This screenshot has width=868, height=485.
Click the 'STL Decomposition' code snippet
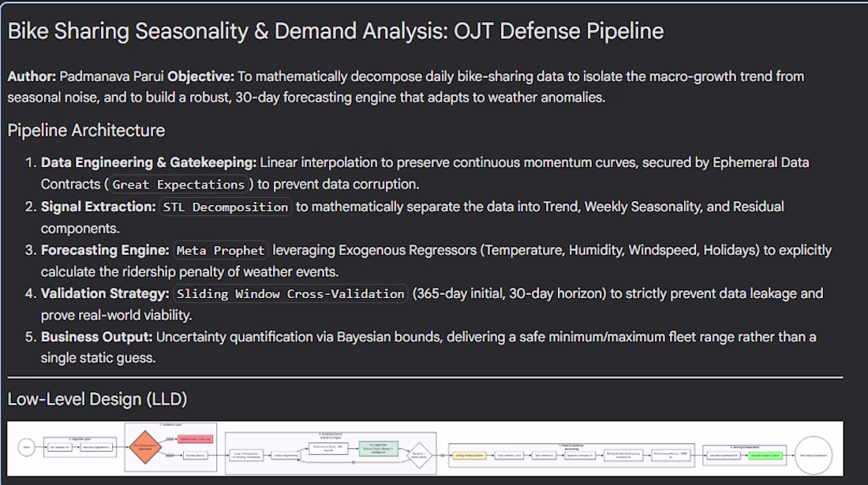click(x=226, y=207)
